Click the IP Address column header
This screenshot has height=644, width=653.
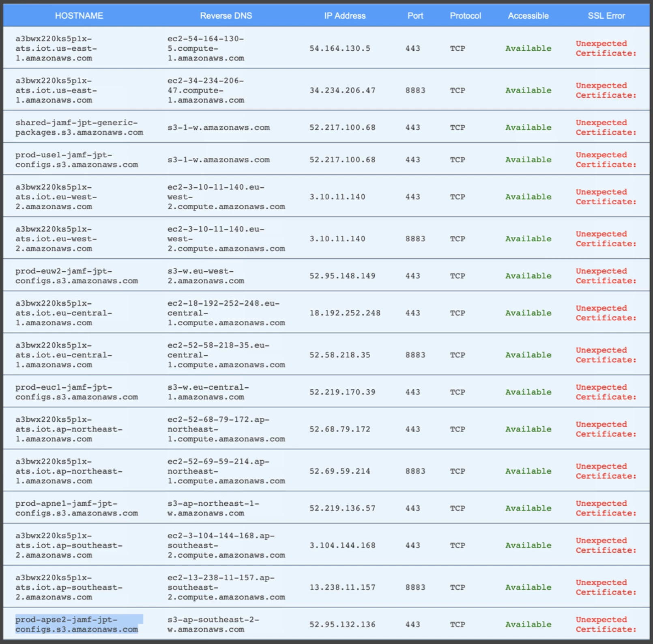[x=345, y=16]
